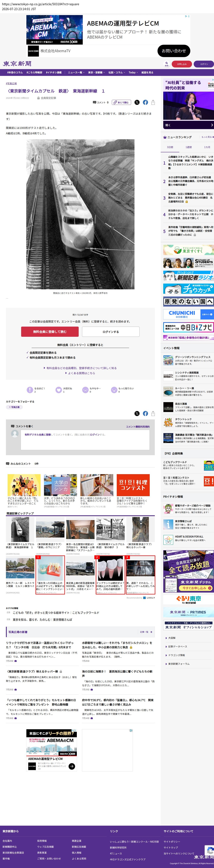Switch ranking to the 1週間 tab
214x868 pixels.
pos(188,147)
